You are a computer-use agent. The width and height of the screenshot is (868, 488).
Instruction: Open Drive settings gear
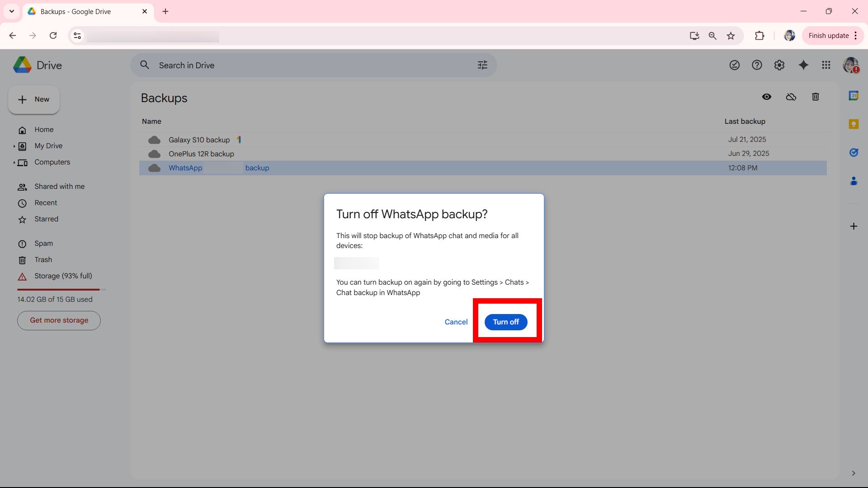point(779,65)
